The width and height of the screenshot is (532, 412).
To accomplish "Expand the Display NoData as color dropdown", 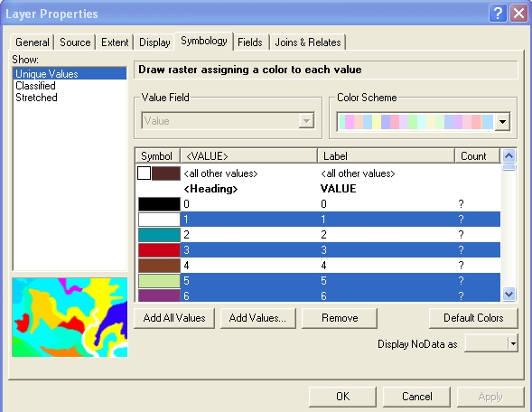I will 513,344.
